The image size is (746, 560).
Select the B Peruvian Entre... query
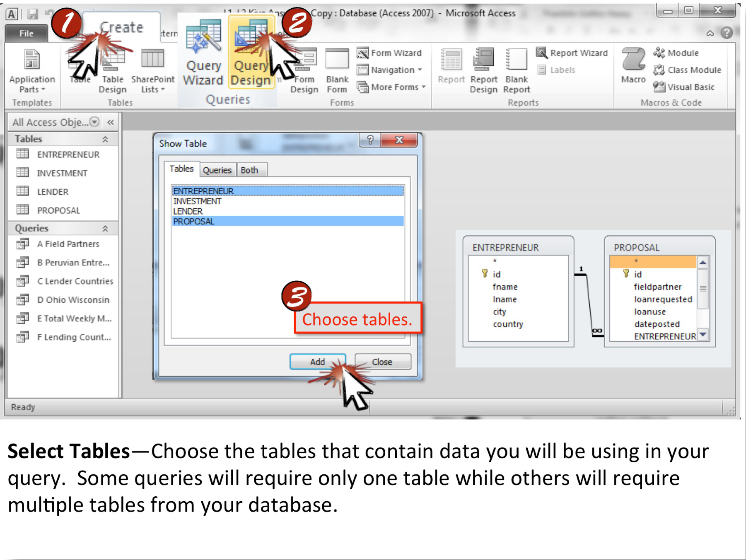pyautogui.click(x=63, y=263)
